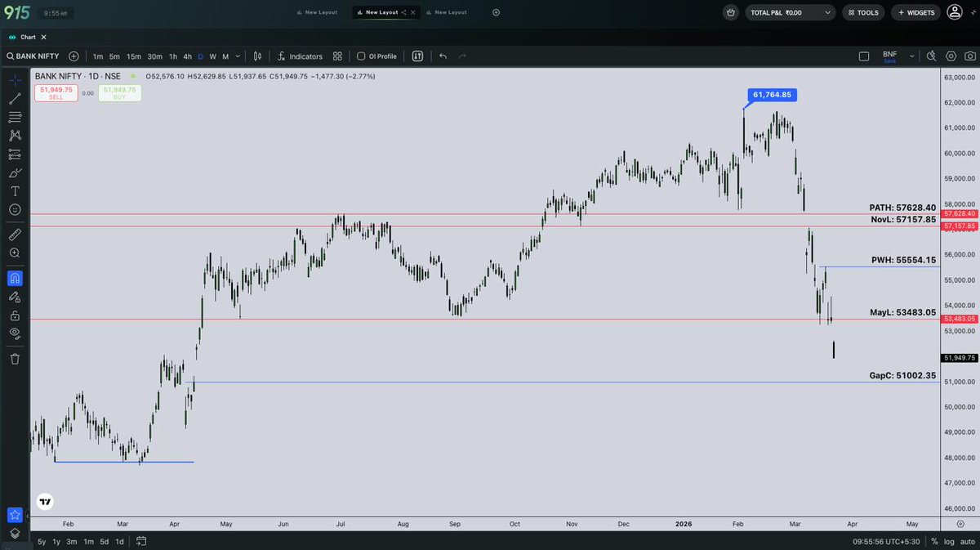Click the SELL 51,949.75 button
This screenshot has height=550, width=980.
pos(56,93)
